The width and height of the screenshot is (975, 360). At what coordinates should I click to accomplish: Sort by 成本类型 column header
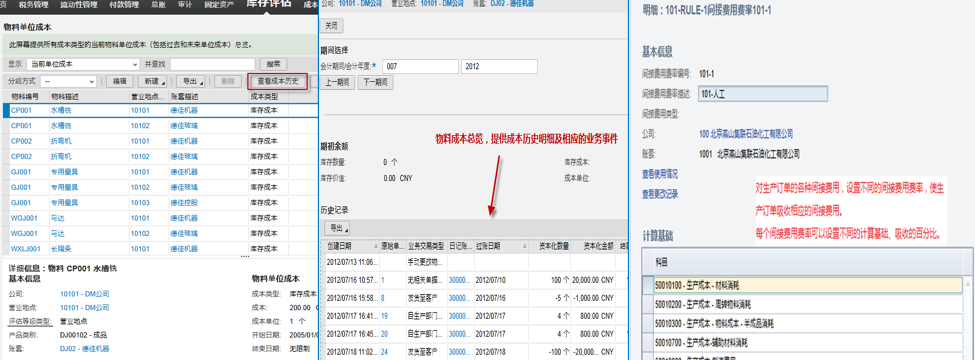pyautogui.click(x=264, y=97)
